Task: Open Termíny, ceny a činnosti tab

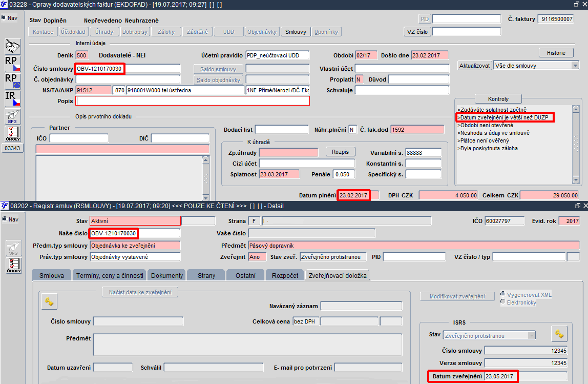Action: 110,275
